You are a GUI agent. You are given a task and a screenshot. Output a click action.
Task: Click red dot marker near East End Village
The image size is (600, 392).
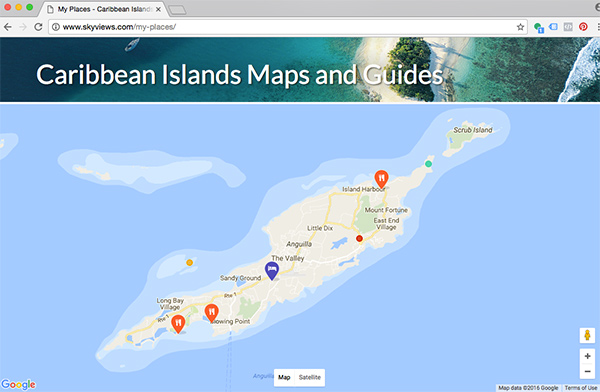[x=359, y=238]
